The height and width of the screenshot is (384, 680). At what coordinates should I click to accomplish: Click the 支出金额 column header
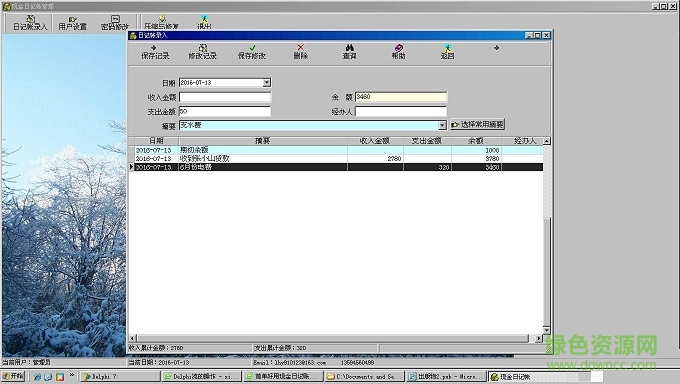point(427,141)
